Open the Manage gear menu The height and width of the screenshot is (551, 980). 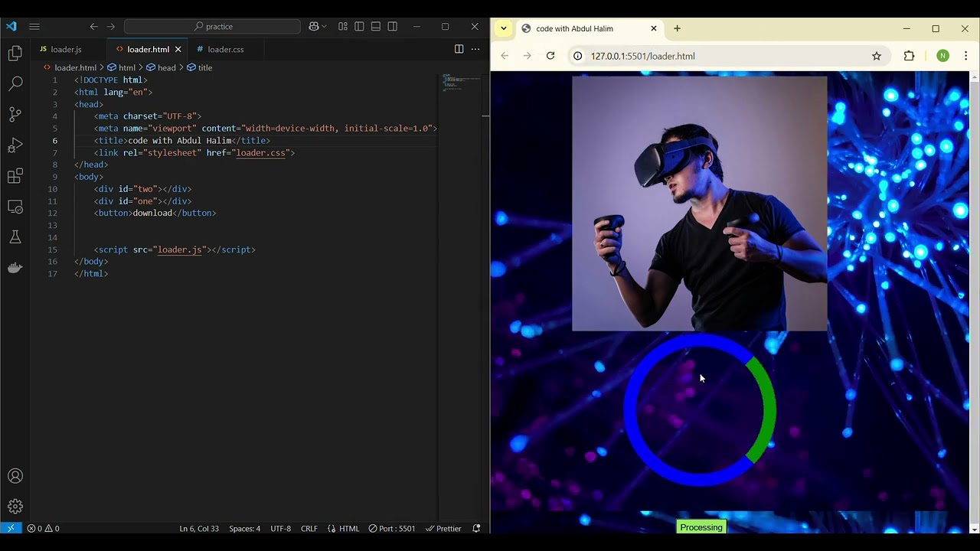pyautogui.click(x=15, y=507)
